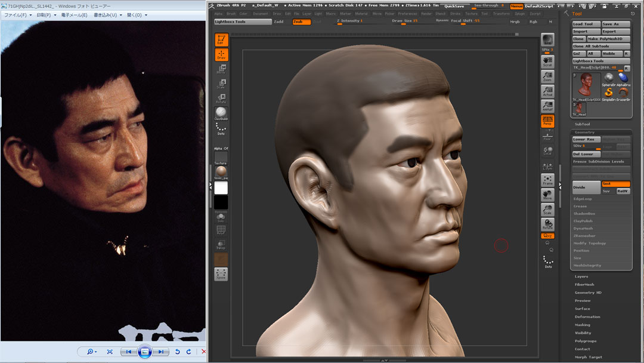The height and width of the screenshot is (363, 644).
Task: Click the Del Lower button
Action: tap(586, 154)
